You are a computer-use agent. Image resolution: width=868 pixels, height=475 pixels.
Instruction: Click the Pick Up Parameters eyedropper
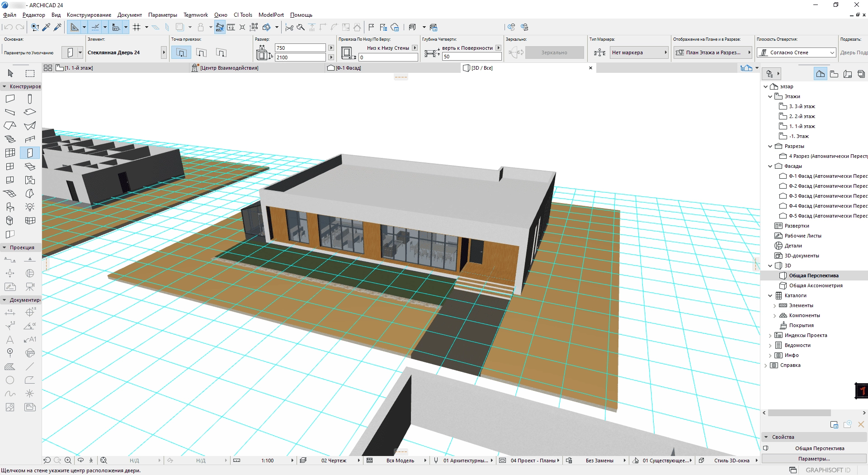point(46,27)
